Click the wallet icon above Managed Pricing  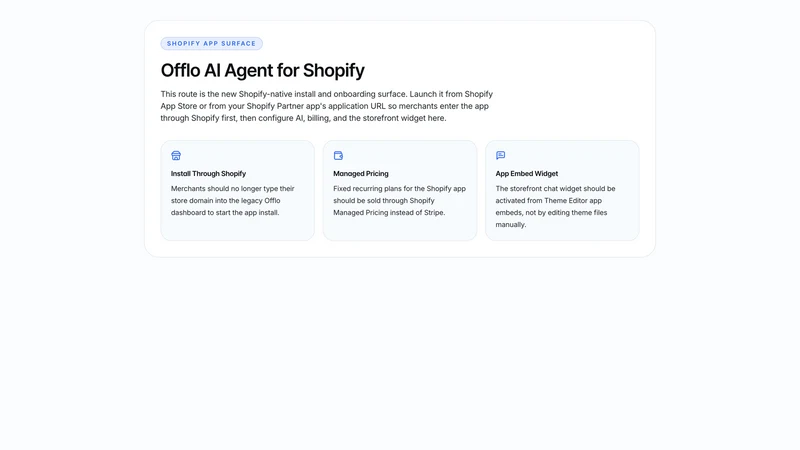coord(338,156)
